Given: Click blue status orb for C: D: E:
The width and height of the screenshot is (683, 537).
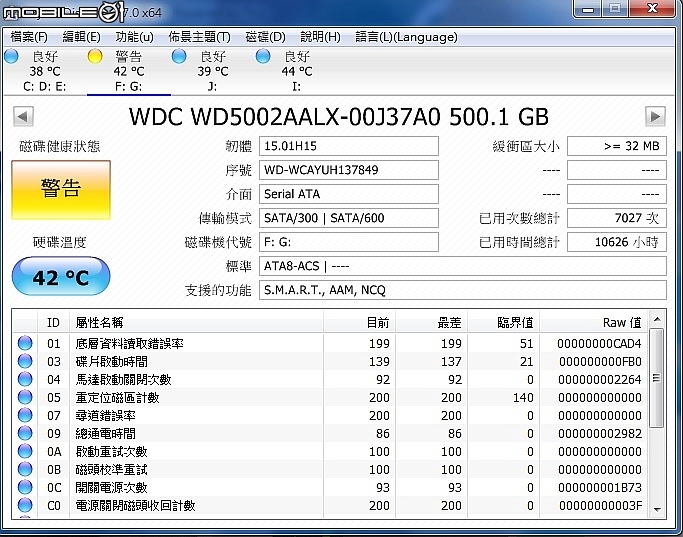Looking at the screenshot, I should (11, 57).
